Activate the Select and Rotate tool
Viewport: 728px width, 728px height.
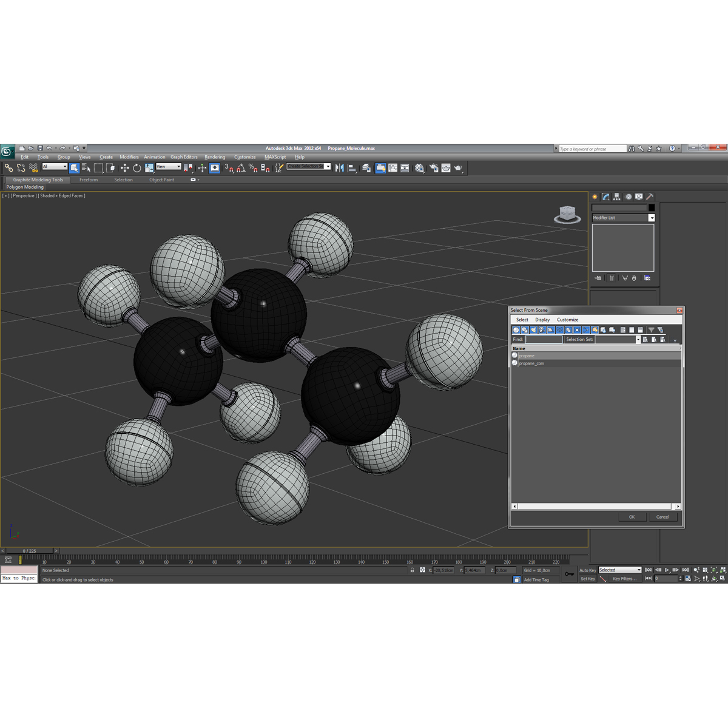coord(138,168)
